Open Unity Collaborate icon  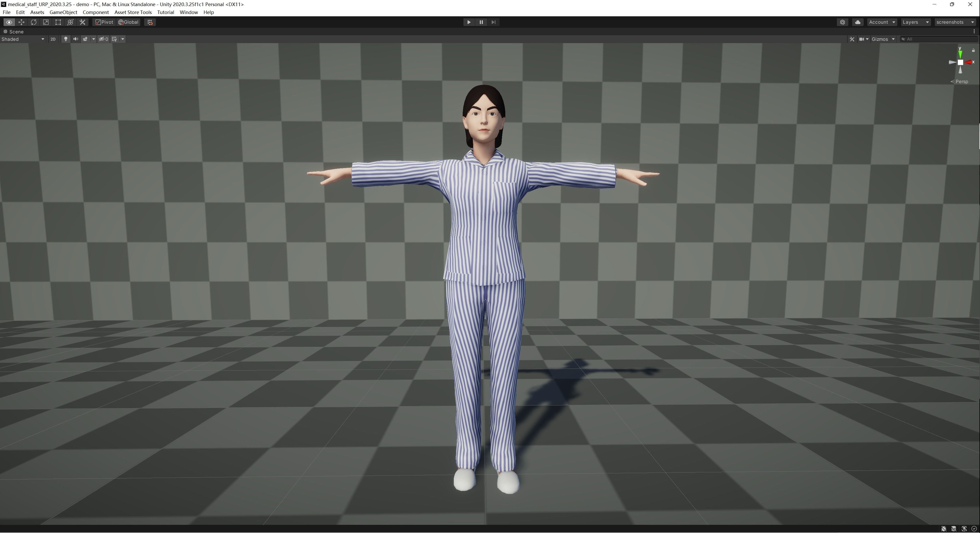click(842, 22)
